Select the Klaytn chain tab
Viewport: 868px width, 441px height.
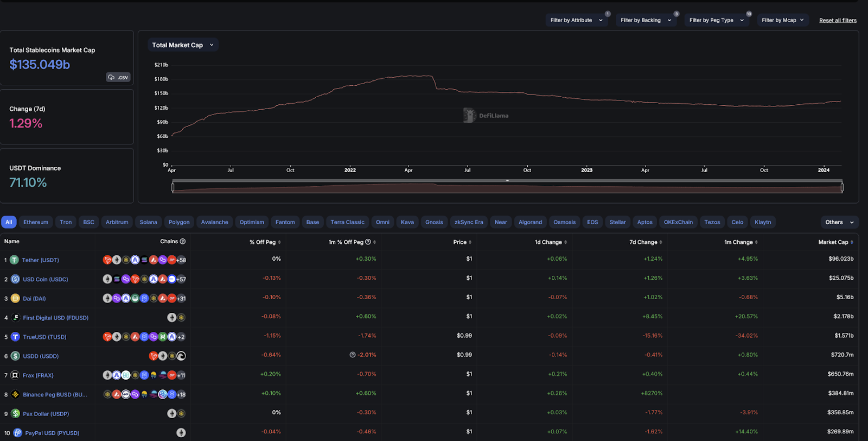point(763,222)
